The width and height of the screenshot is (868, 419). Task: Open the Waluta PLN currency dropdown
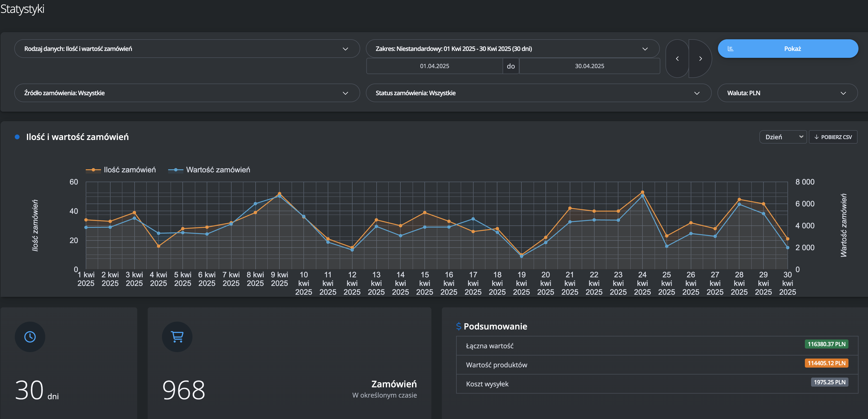click(x=787, y=93)
